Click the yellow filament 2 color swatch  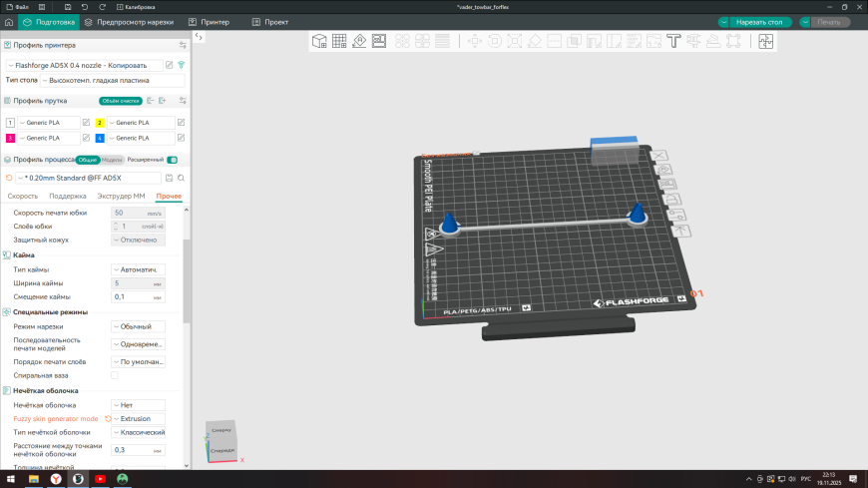[x=100, y=123]
